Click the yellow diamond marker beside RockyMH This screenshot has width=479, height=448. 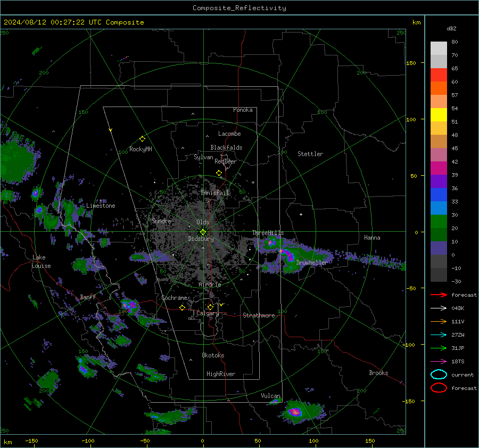point(142,139)
